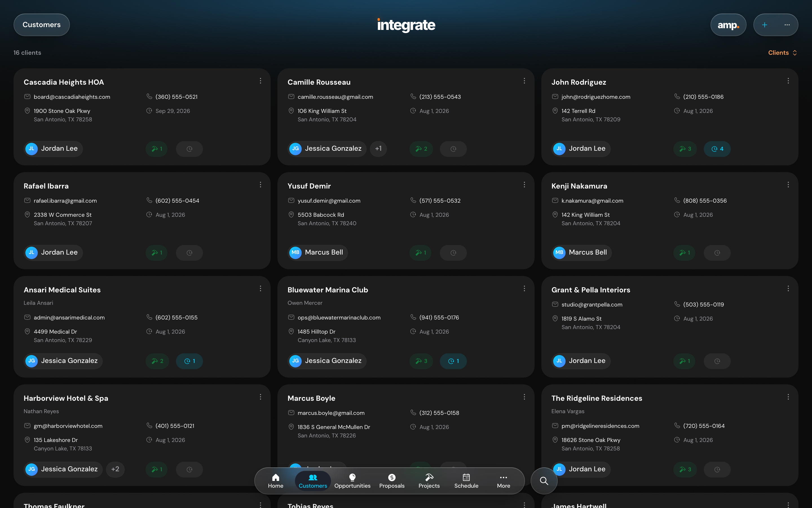Screen dimensions: 812x508
Task: Click the projects hammer badge on Camille Rousseau
Action: (x=421, y=149)
